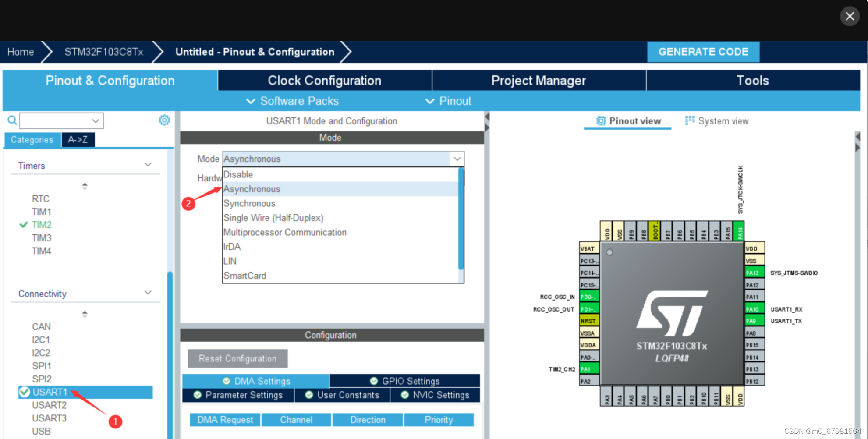
Task: Click the mode list scrollbar
Action: point(461,219)
